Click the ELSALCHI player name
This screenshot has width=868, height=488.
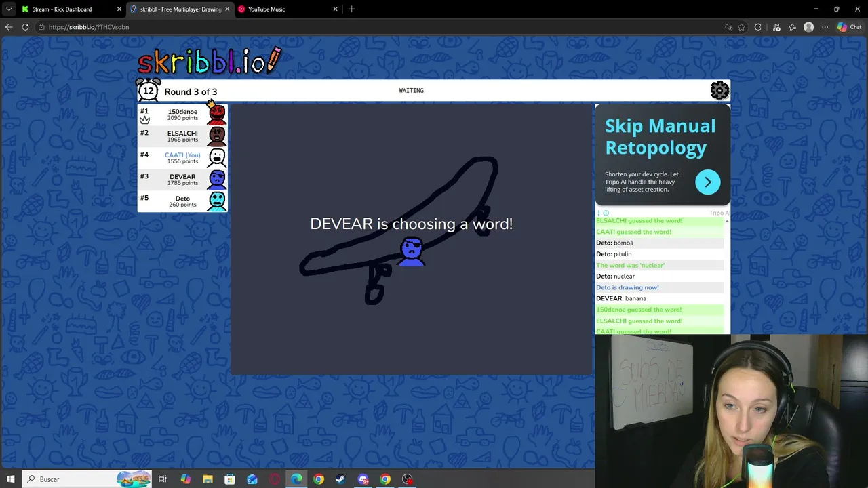[182, 134]
